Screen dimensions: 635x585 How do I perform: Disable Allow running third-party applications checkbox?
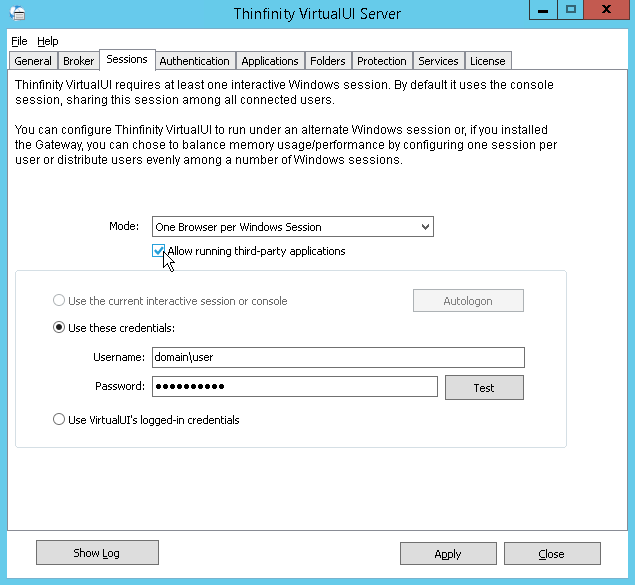click(x=159, y=252)
